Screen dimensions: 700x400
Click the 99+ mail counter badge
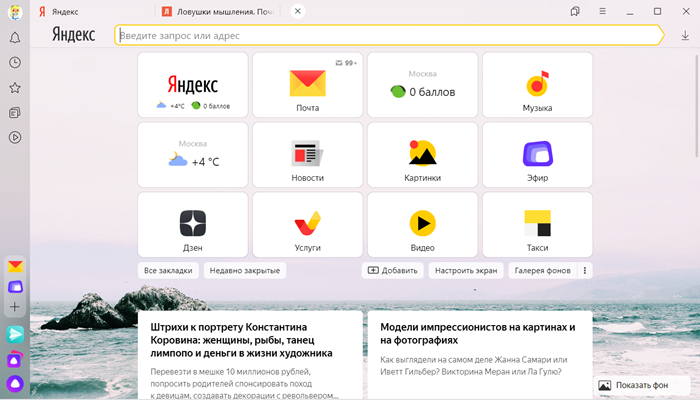(x=346, y=63)
